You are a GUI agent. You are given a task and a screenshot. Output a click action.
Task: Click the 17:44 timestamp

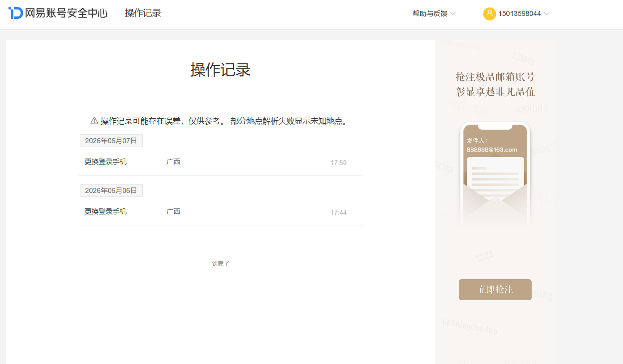338,213
